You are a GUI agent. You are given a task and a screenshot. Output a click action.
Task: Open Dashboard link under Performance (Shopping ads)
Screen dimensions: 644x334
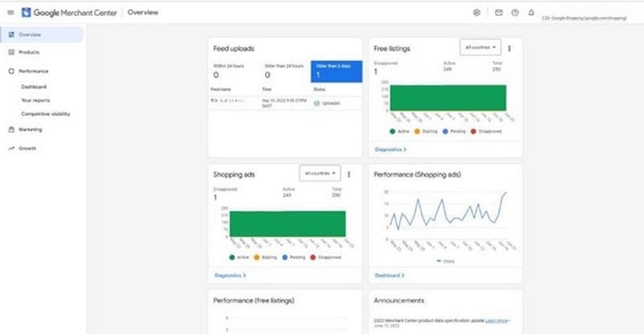(390, 275)
